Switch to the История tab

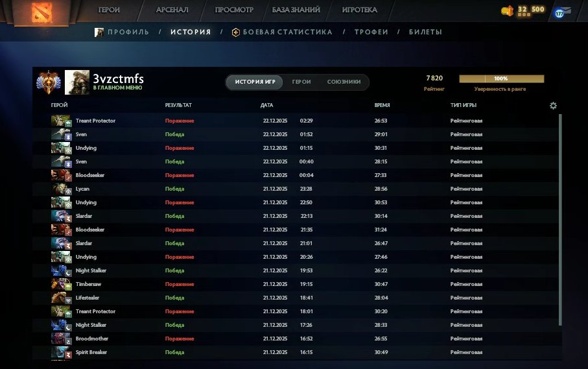191,32
